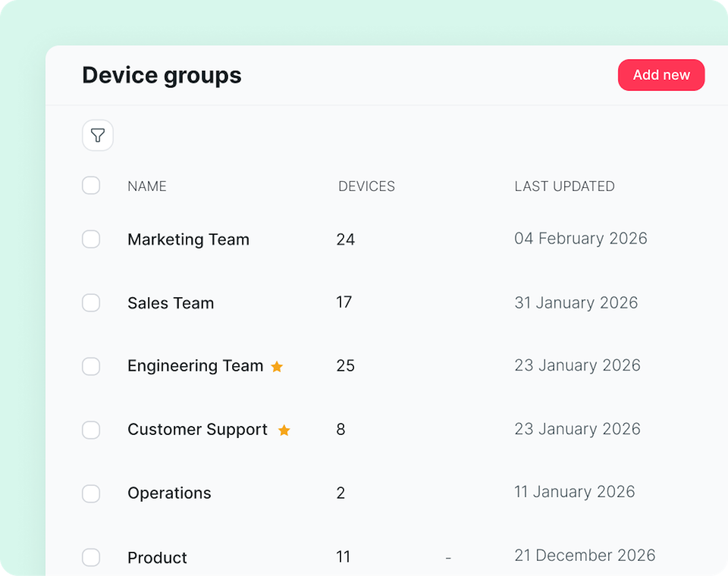Sort by the DEVICES column header
This screenshot has height=576, width=728.
[x=366, y=186]
